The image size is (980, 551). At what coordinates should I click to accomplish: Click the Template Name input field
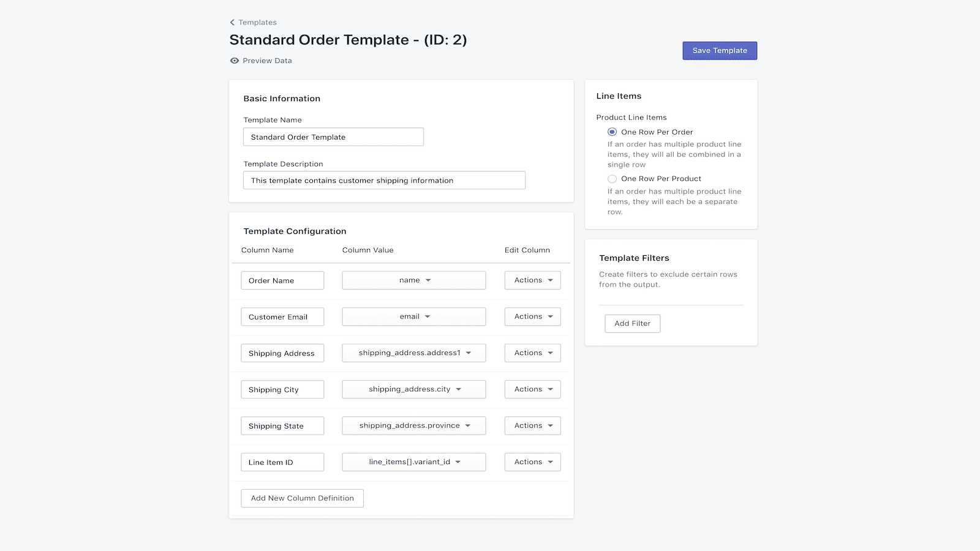pyautogui.click(x=333, y=137)
